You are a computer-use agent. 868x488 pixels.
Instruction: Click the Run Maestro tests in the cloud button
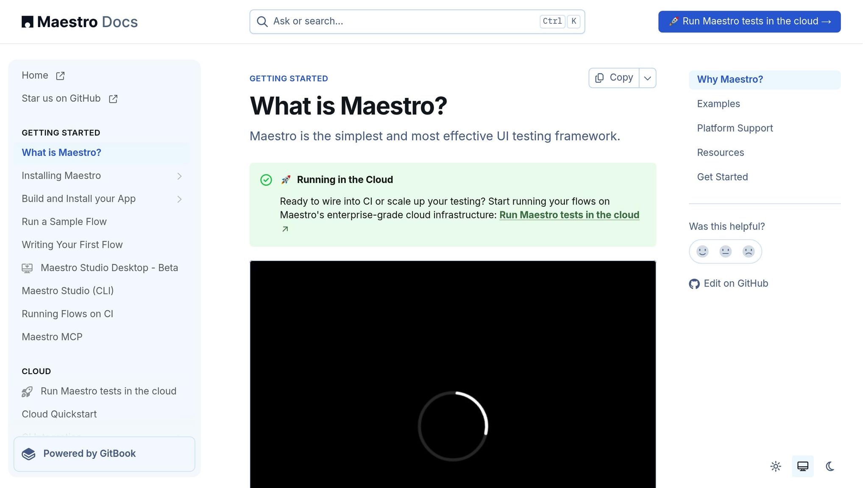pos(748,21)
